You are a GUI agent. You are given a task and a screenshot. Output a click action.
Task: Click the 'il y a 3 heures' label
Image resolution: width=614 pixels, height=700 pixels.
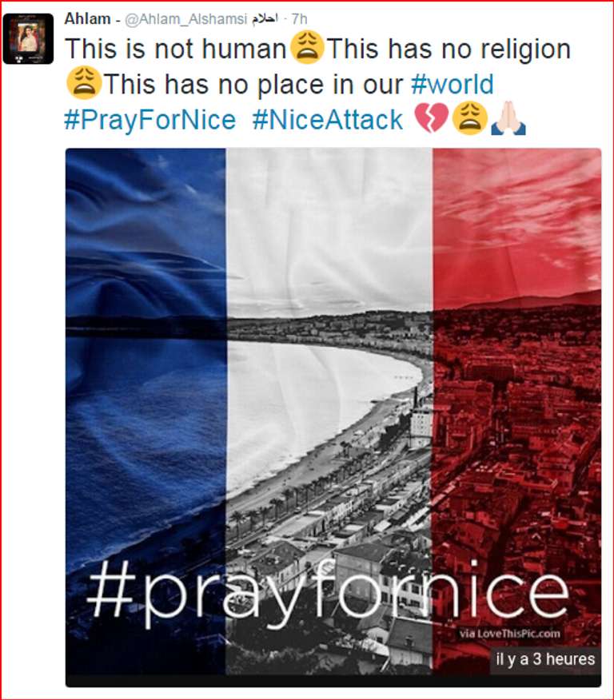coord(545,659)
